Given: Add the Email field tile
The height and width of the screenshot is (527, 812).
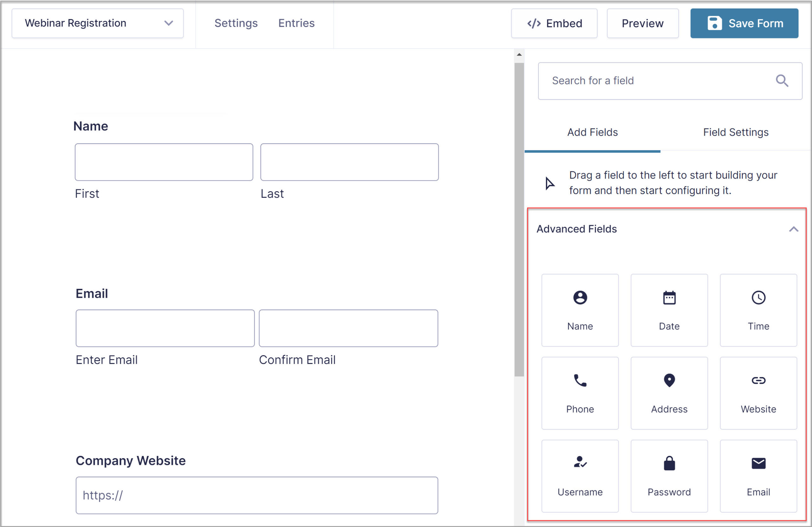Looking at the screenshot, I should pos(758,476).
